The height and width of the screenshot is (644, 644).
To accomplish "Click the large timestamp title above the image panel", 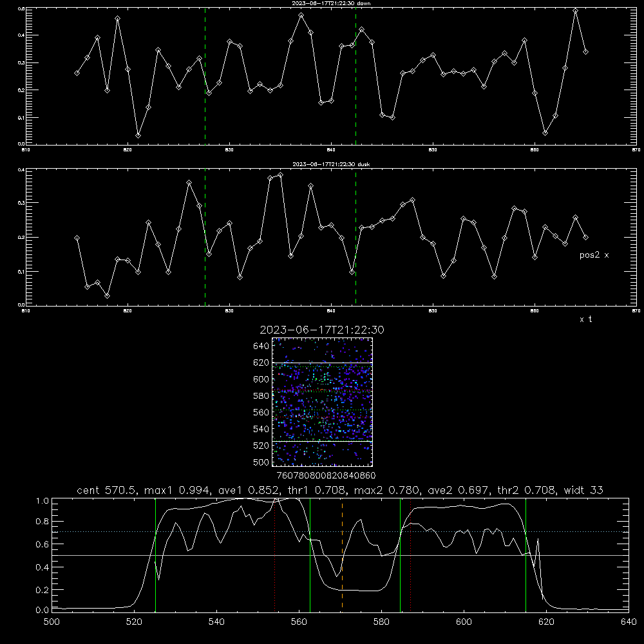I will pos(321,330).
